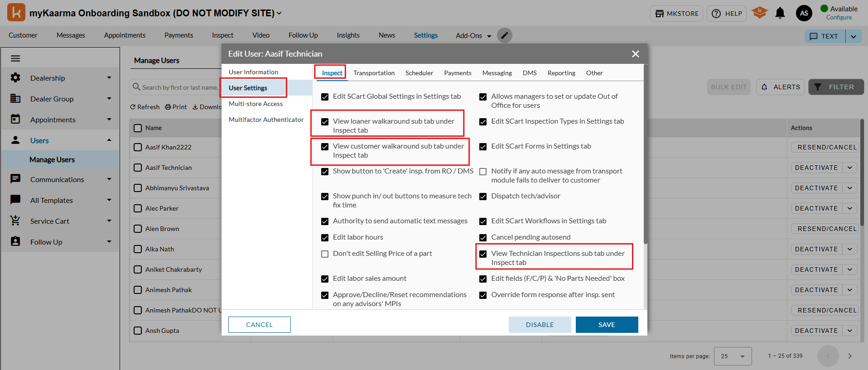Click the Communications chat icon
868x370 pixels.
coord(15,179)
